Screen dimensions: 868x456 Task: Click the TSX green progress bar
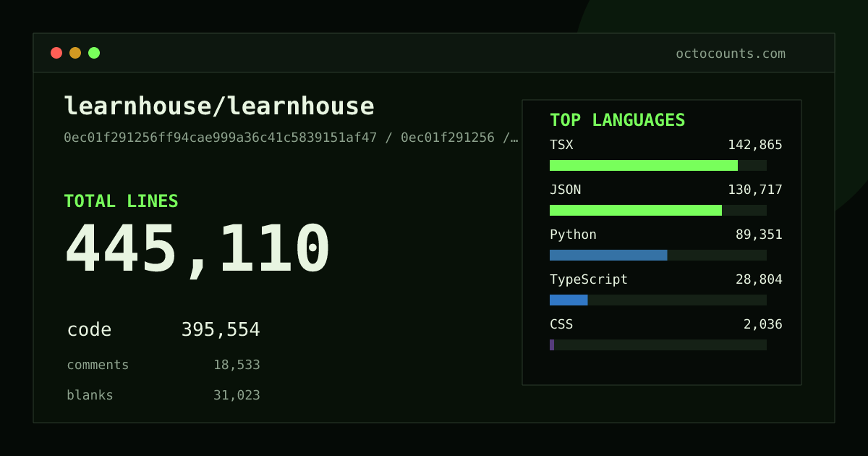point(644,165)
